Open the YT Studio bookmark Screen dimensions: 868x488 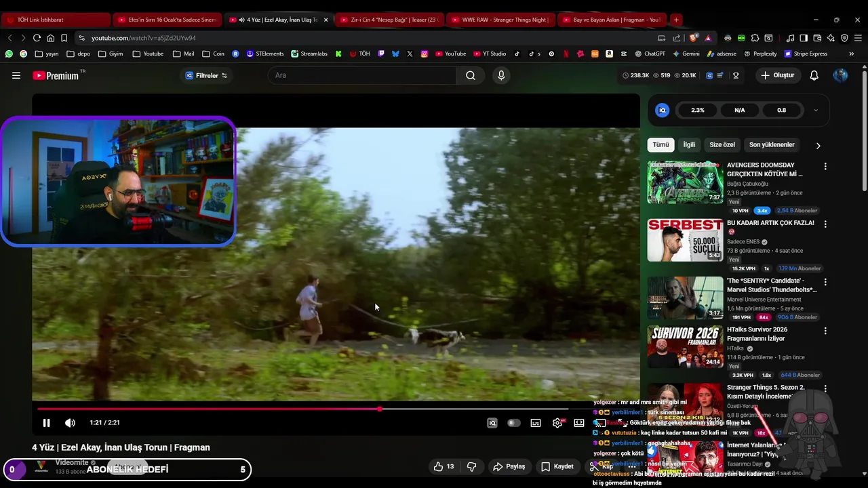click(489, 54)
